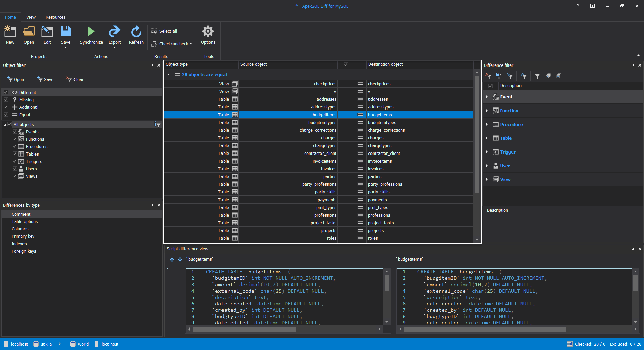Uncheck the Views object type checkbox

15,176
